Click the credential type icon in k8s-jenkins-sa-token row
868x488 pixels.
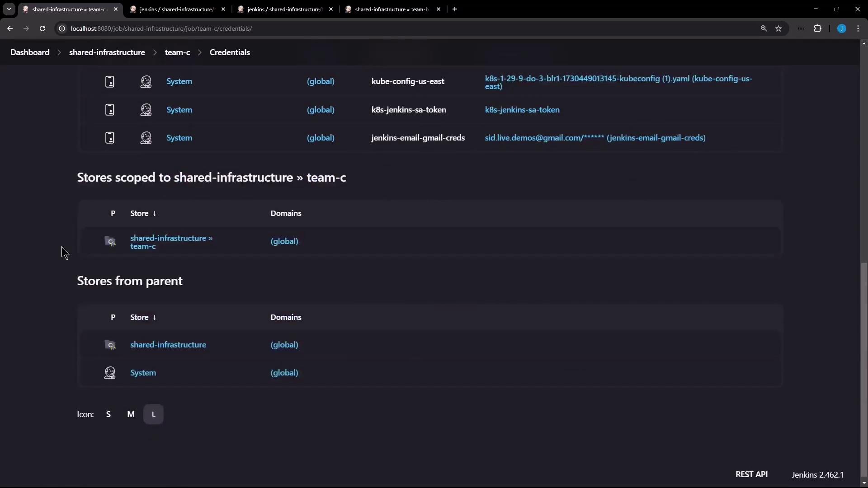point(110,110)
